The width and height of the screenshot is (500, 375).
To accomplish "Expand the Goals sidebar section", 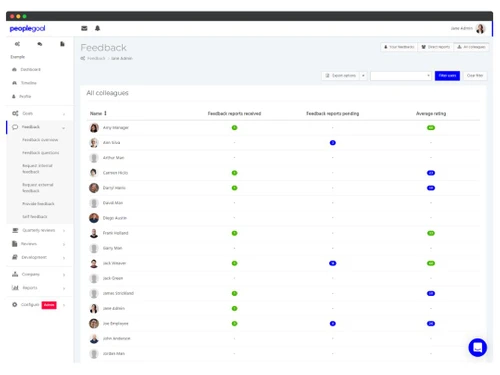I will pos(64,114).
